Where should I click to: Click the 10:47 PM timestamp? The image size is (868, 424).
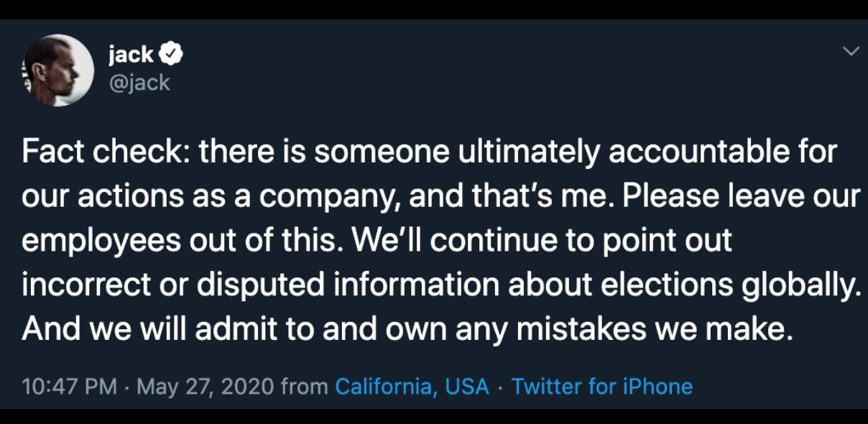click(x=69, y=387)
